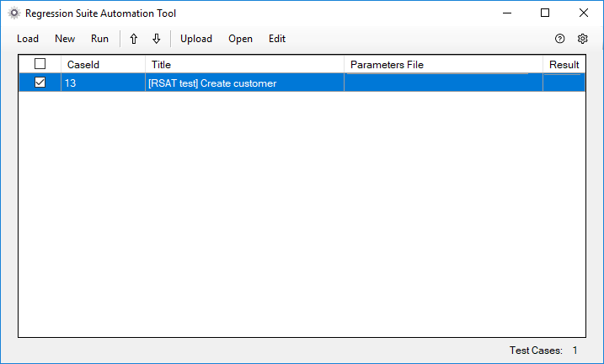Click the move down arrow icon
Image resolution: width=604 pixels, height=364 pixels.
(x=156, y=39)
